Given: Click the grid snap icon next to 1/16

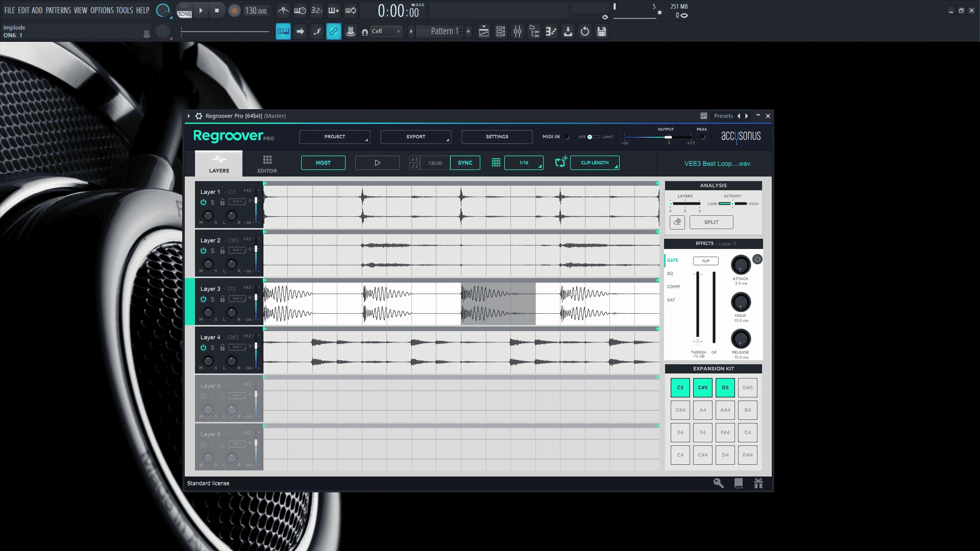Looking at the screenshot, I should (496, 163).
